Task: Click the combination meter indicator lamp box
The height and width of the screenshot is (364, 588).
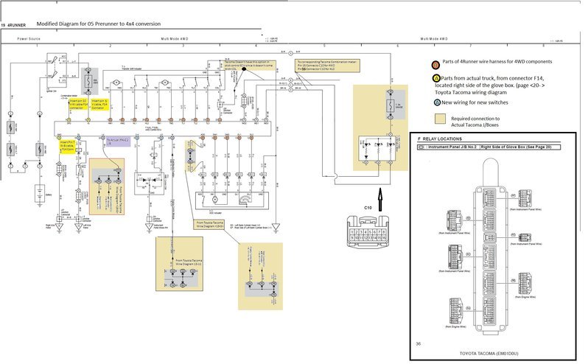Action: 377,147
